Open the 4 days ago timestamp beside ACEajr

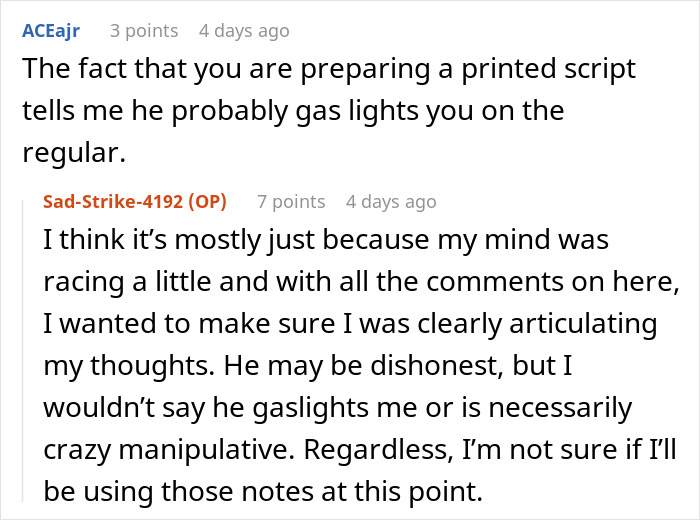tap(244, 31)
